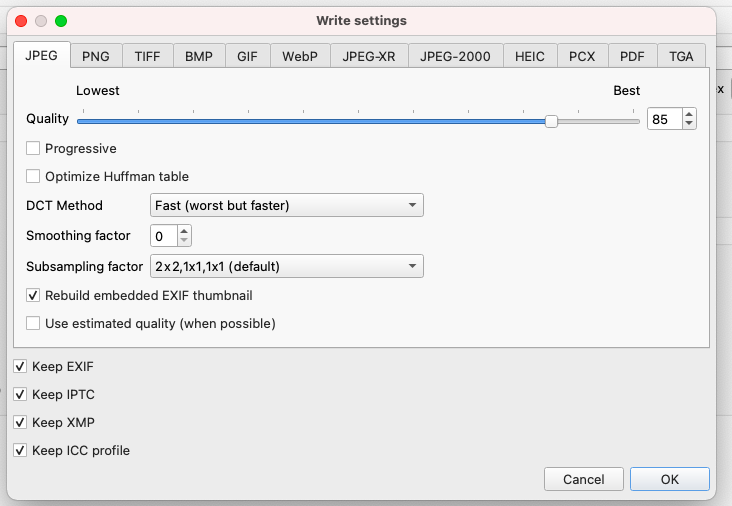The width and height of the screenshot is (732, 506).
Task: Expand the Subsampling factor dropdown
Action: [287, 267]
